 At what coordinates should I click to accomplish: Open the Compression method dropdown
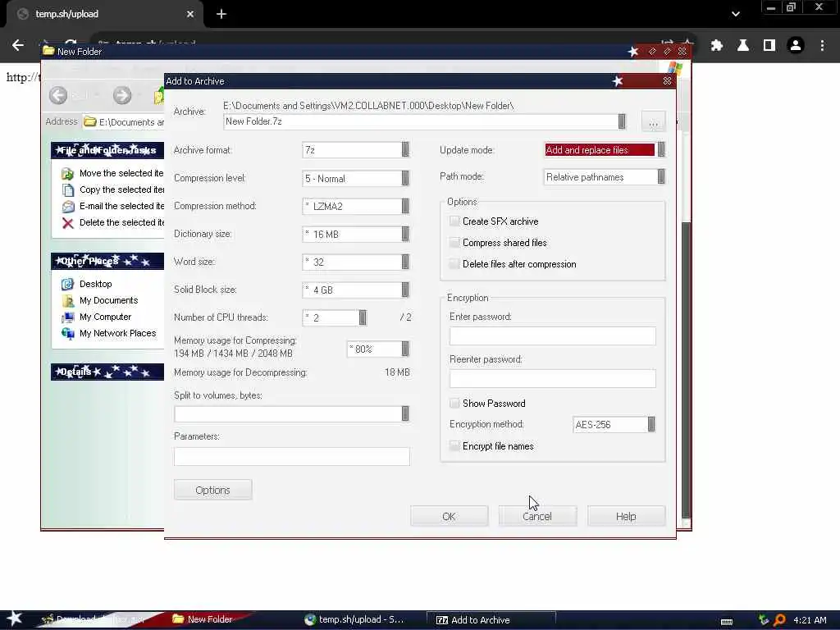tap(405, 206)
